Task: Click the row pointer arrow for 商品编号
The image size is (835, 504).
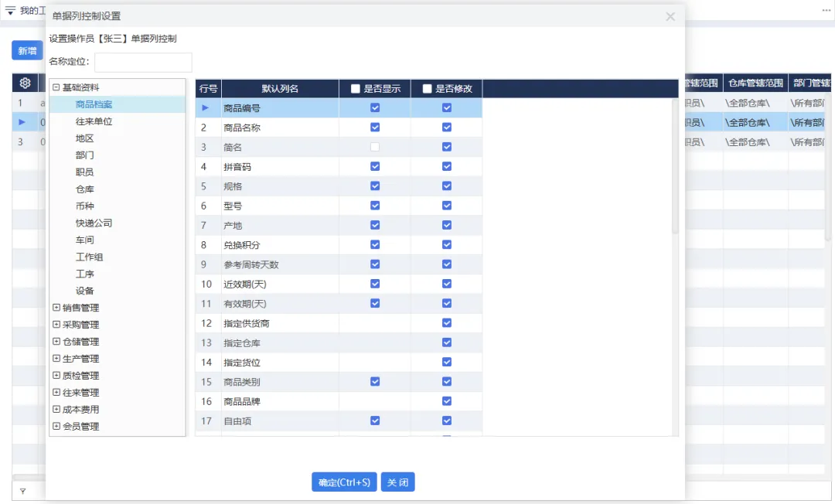Action: 206,107
